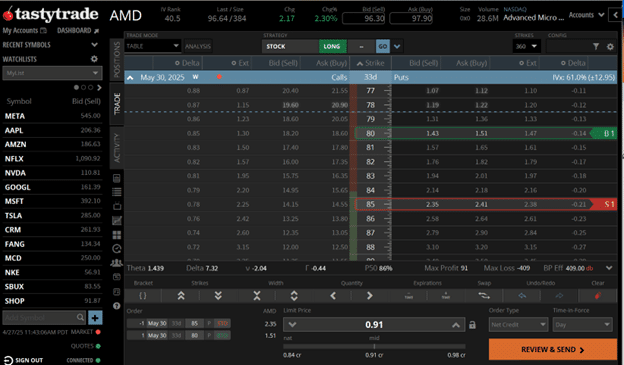Click SIGN OUT

tap(24, 360)
